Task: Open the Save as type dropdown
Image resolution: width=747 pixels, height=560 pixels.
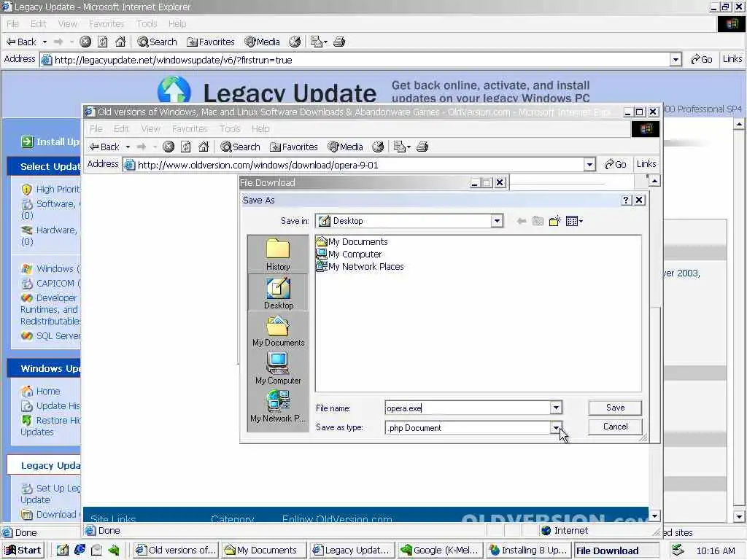Action: point(556,427)
